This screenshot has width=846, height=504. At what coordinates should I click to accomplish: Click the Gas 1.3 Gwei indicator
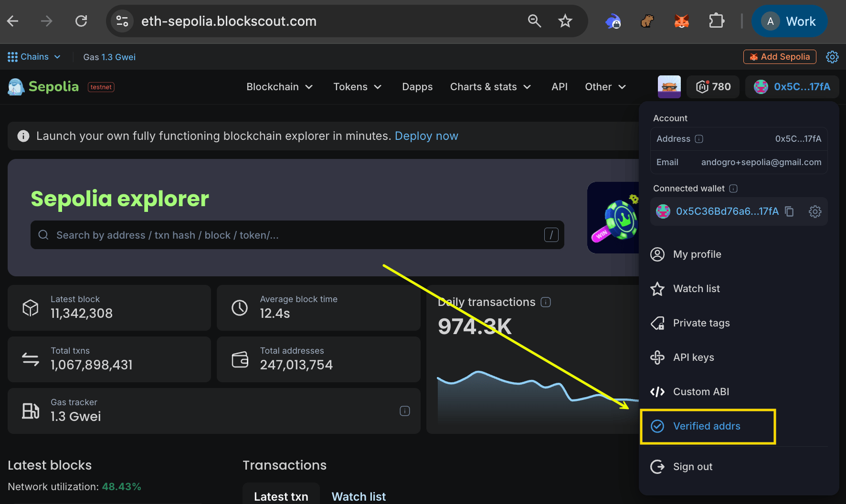tap(109, 57)
